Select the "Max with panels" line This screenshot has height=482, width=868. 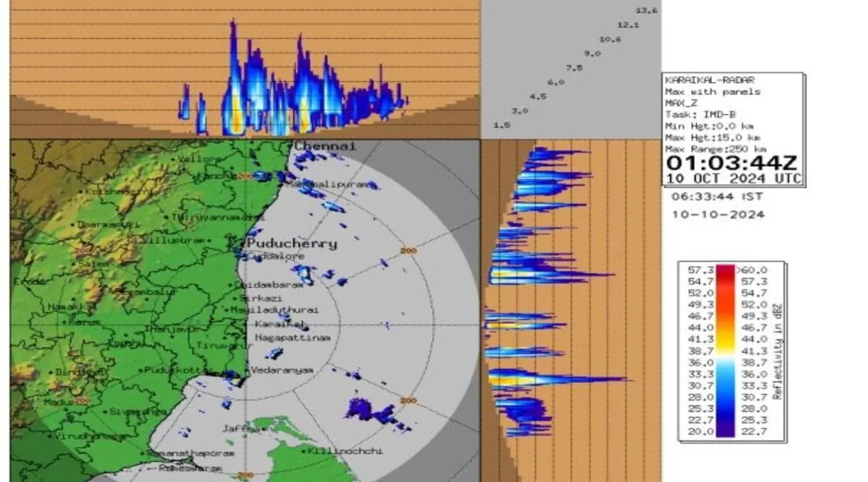coord(713,92)
